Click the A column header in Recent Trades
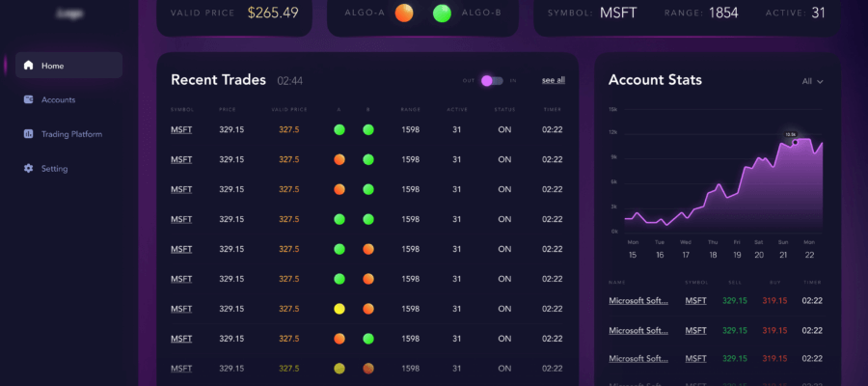The height and width of the screenshot is (386, 868). [x=339, y=110]
